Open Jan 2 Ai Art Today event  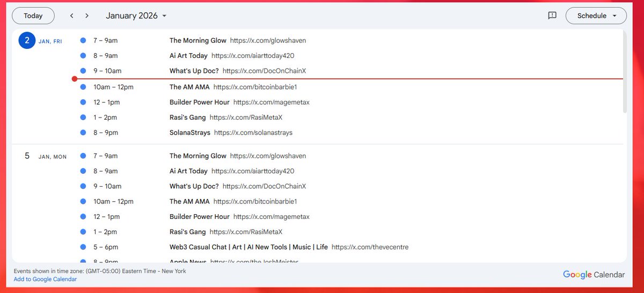tap(232, 55)
